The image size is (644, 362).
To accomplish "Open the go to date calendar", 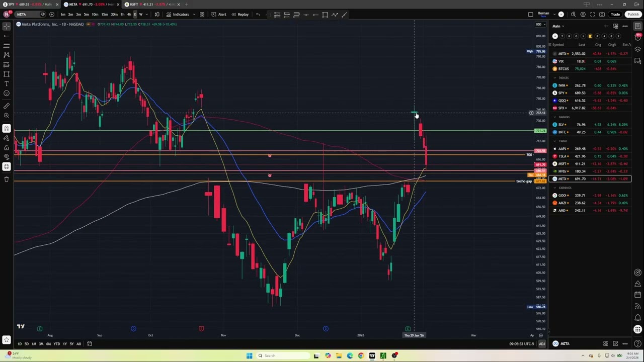I will pos(89,344).
